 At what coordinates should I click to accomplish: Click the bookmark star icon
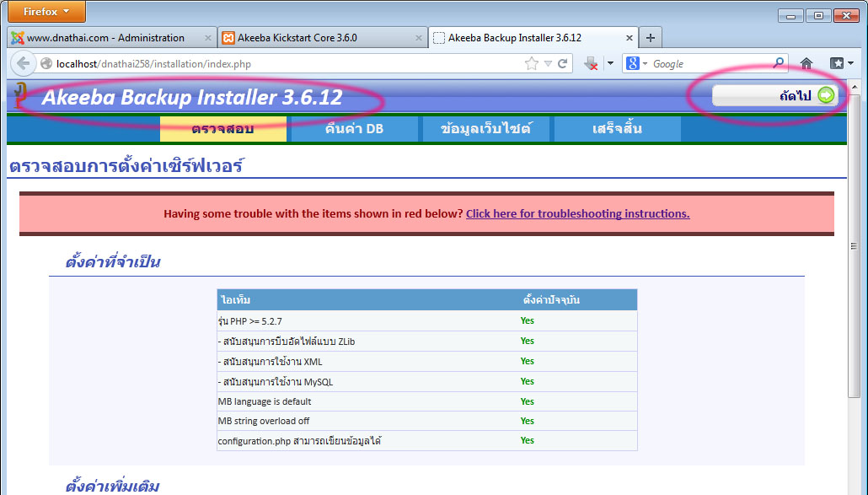point(531,62)
